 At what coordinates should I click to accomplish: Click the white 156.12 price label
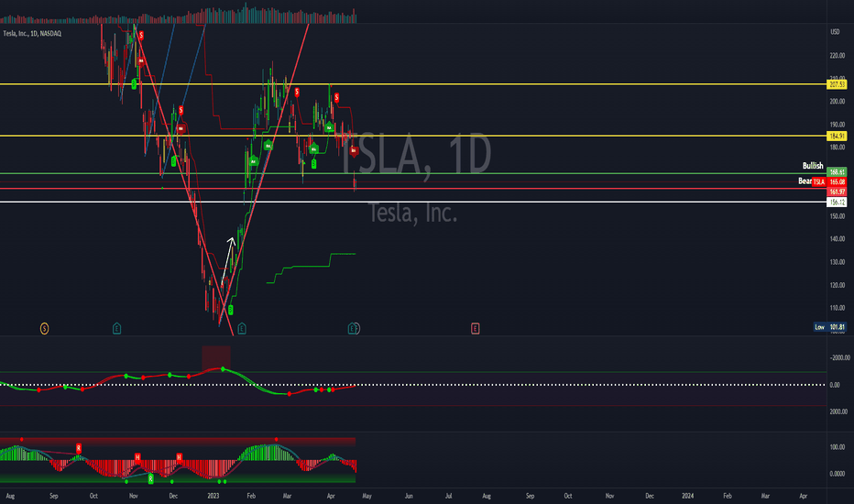[837, 203]
